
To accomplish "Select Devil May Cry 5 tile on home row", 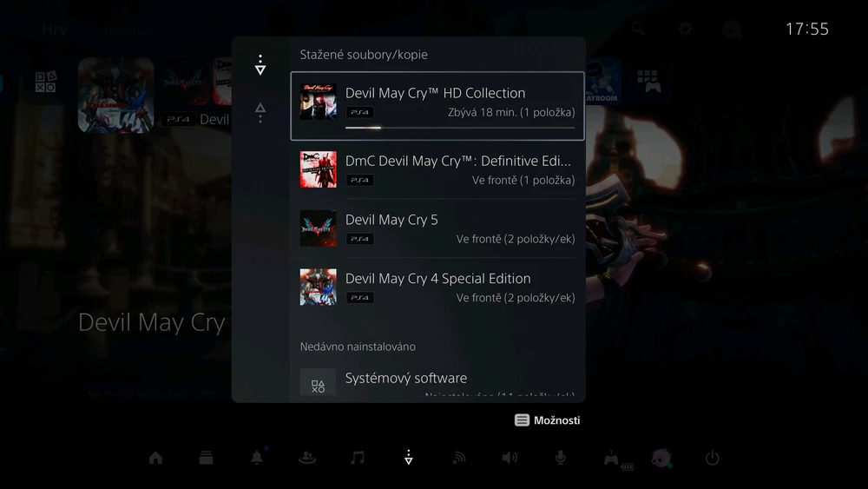I will click(x=185, y=82).
